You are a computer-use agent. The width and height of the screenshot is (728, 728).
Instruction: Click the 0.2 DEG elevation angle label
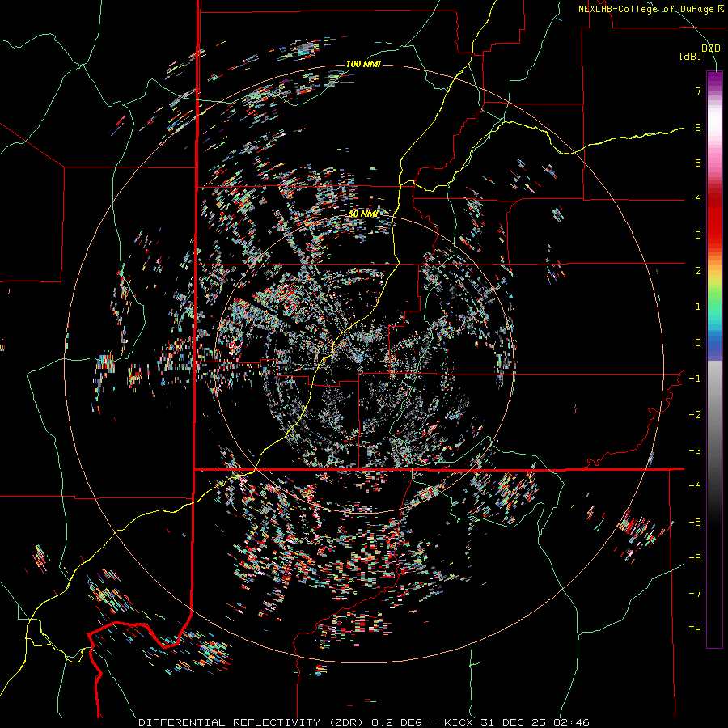pos(397,722)
